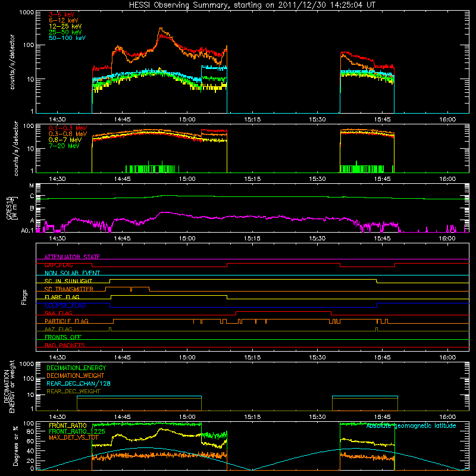Screen dimensions: 476x476
Task: Click the FRONT_RATIO_1225 legend entry
Action: click(77, 431)
